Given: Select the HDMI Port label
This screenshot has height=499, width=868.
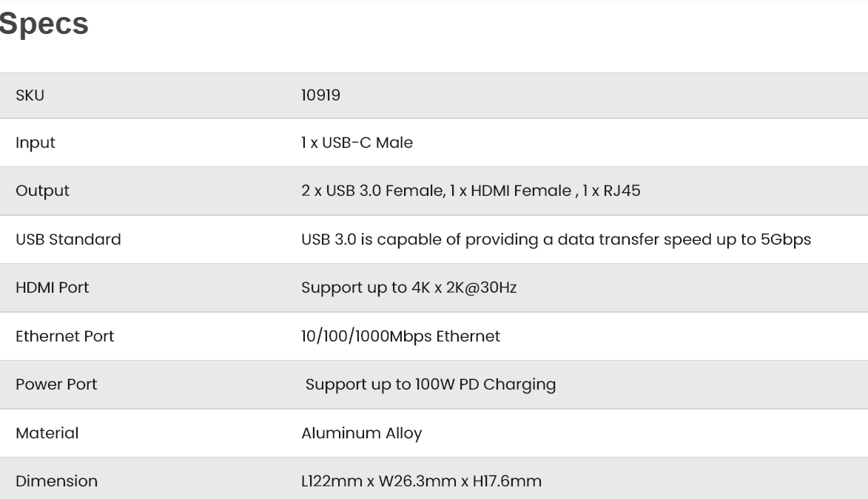Looking at the screenshot, I should coord(52,288).
